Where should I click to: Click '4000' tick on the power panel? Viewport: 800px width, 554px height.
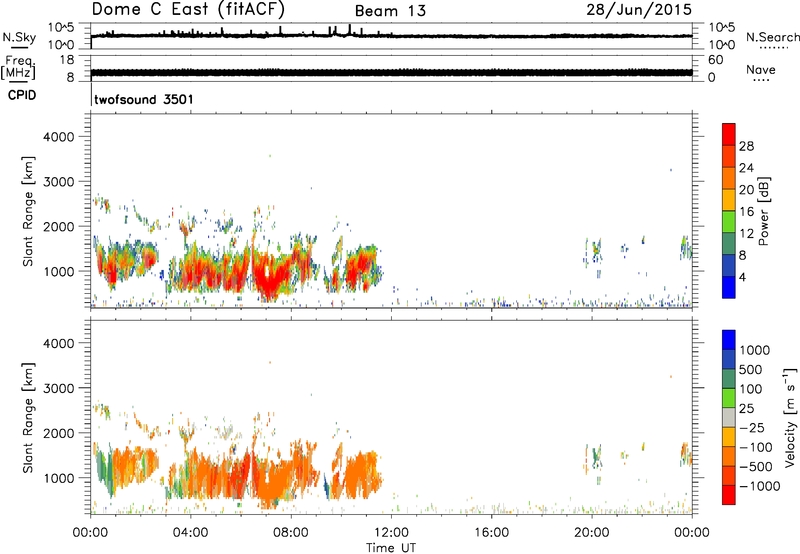point(58,137)
